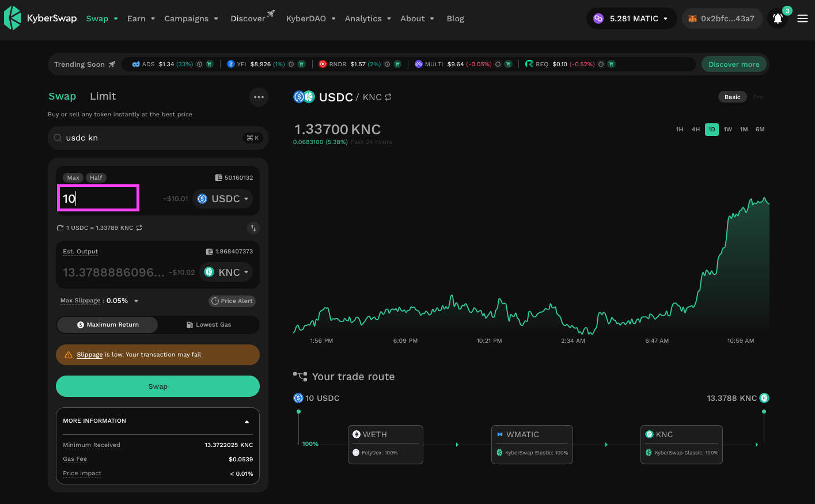
Task: Collapse the MORE INFORMATION section
Action: coord(247,422)
